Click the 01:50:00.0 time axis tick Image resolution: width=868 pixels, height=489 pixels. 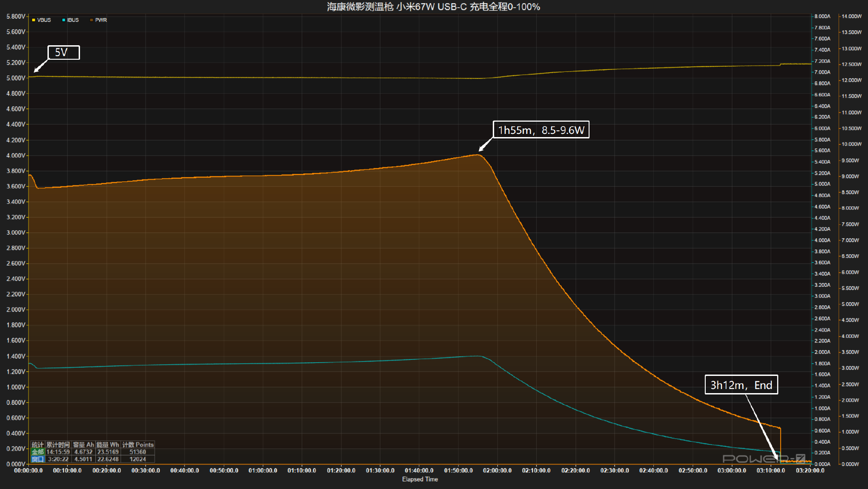coord(458,470)
